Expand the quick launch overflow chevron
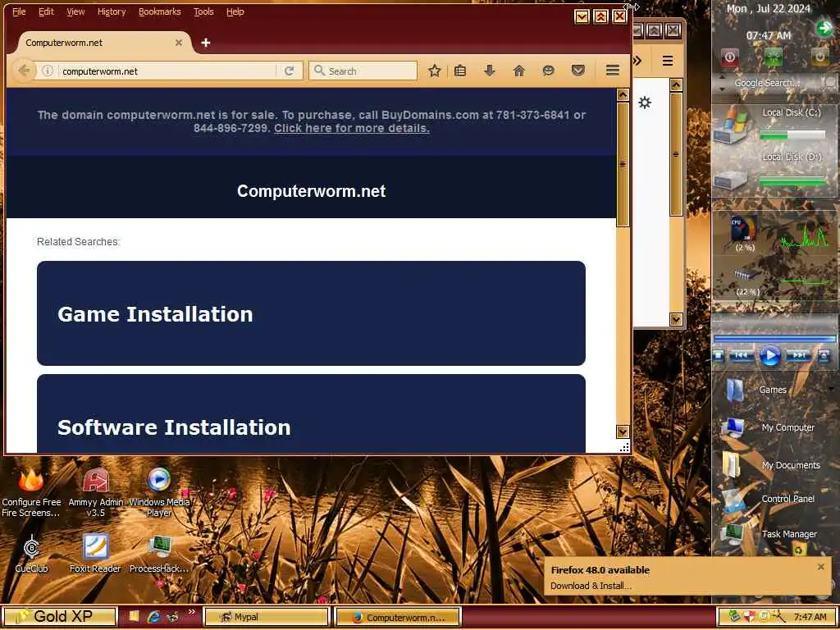840x630 pixels. click(192, 612)
